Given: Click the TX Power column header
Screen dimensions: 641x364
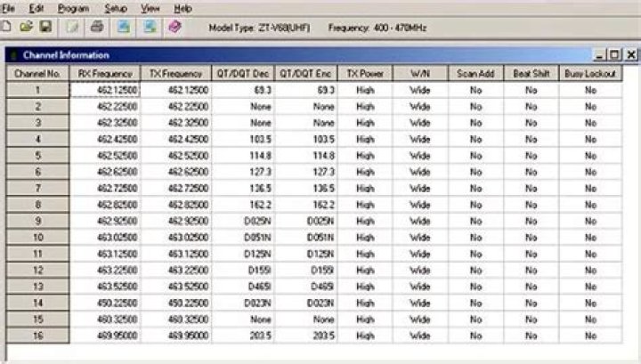Looking at the screenshot, I should coord(365,74).
